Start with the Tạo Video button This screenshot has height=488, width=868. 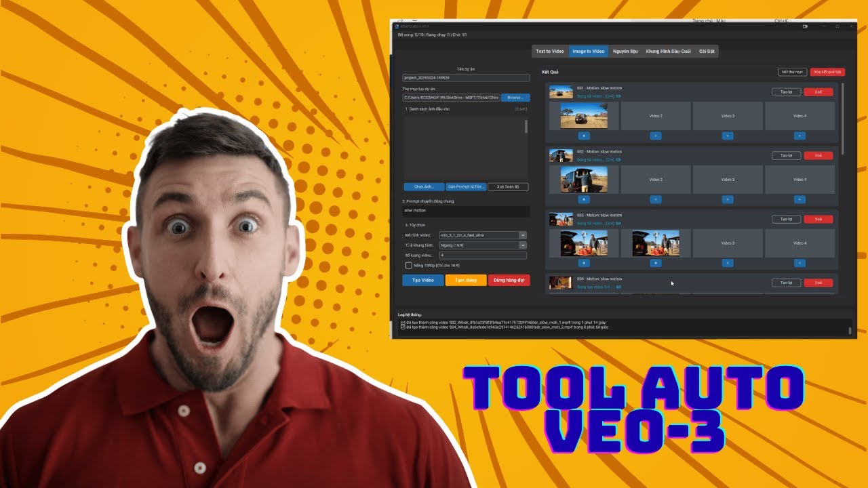point(423,280)
